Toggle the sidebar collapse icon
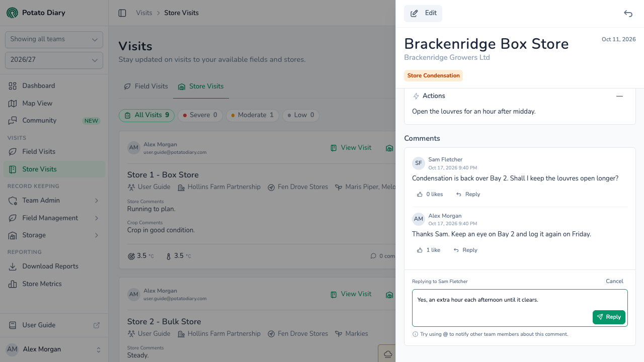This screenshot has height=362, width=644. pyautogui.click(x=122, y=13)
